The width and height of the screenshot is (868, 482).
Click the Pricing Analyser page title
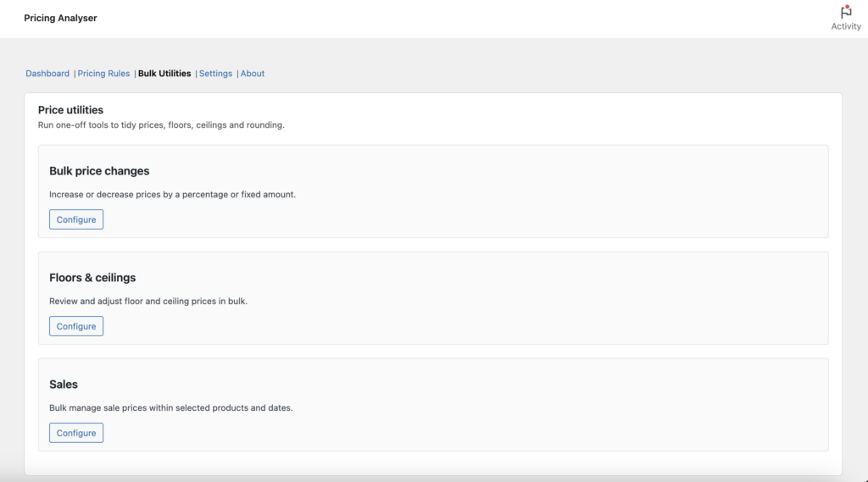click(60, 18)
